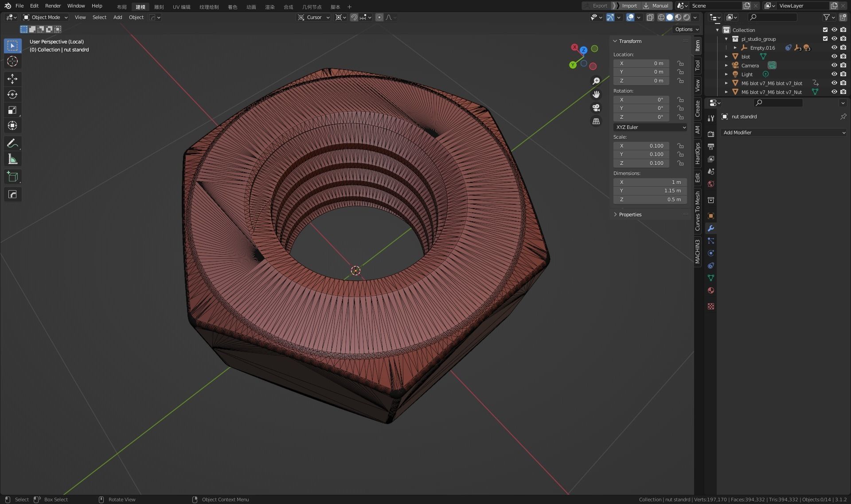Select the Rotate tool
Viewport: 851px width, 504px height.
(12, 94)
